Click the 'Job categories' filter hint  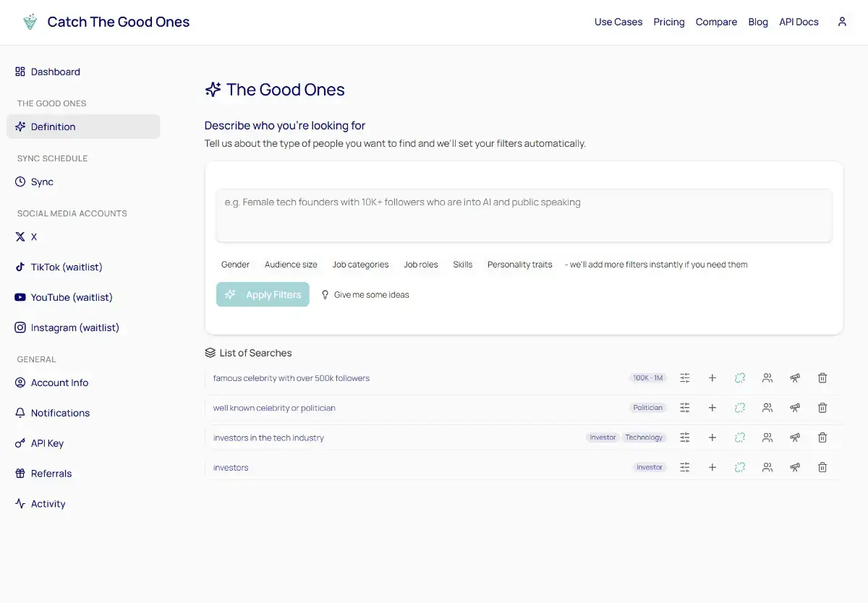point(360,265)
